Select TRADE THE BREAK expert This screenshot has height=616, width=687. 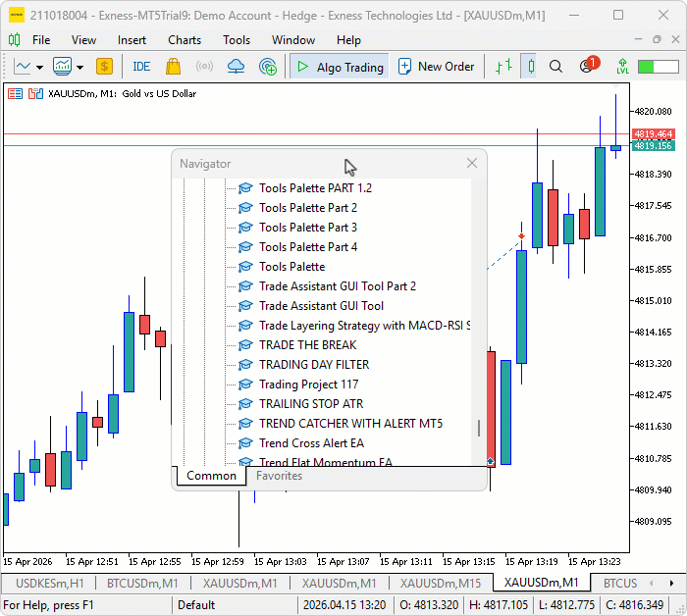tap(307, 345)
